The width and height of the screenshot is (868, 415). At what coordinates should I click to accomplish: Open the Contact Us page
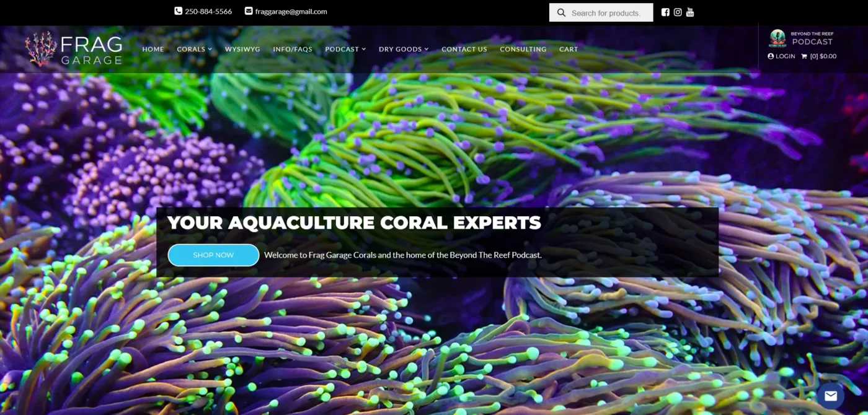464,49
